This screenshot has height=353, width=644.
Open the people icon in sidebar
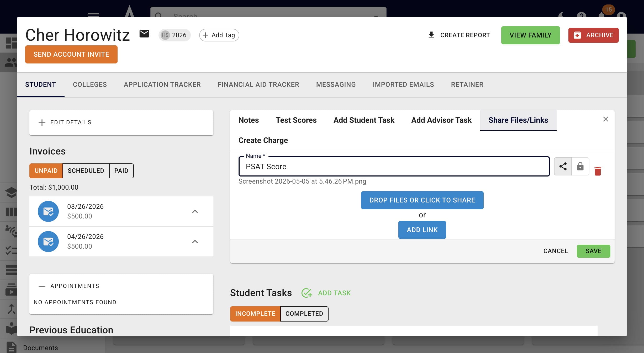click(x=11, y=62)
